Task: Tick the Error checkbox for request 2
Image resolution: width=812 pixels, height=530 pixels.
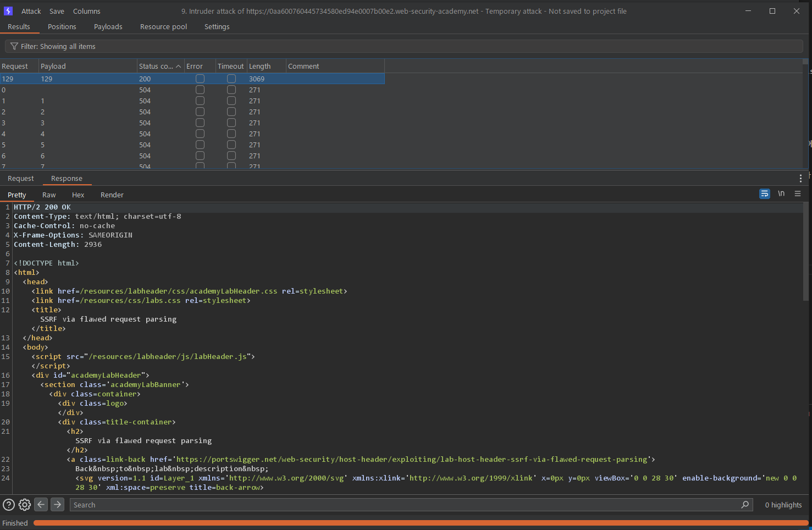Action: coord(200,112)
